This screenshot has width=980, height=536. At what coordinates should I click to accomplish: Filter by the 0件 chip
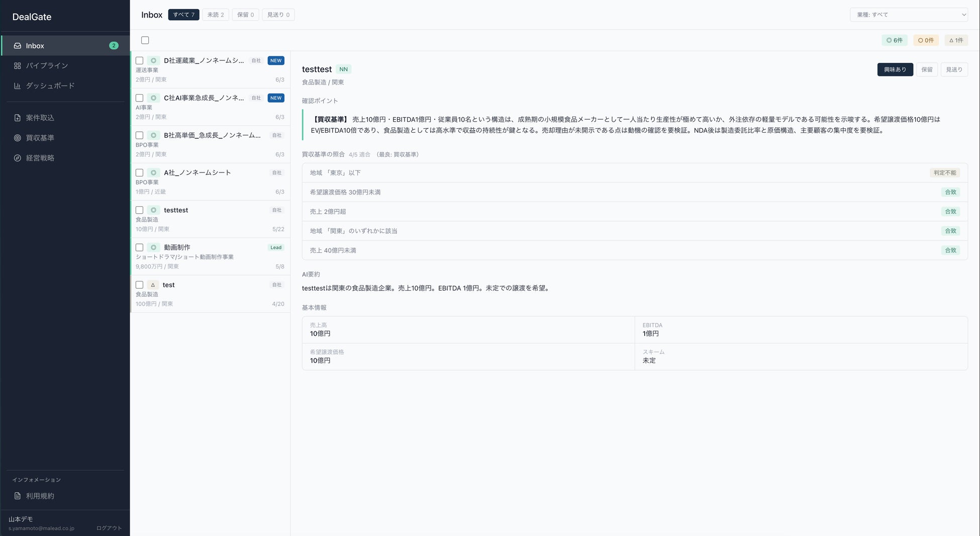pyautogui.click(x=926, y=40)
